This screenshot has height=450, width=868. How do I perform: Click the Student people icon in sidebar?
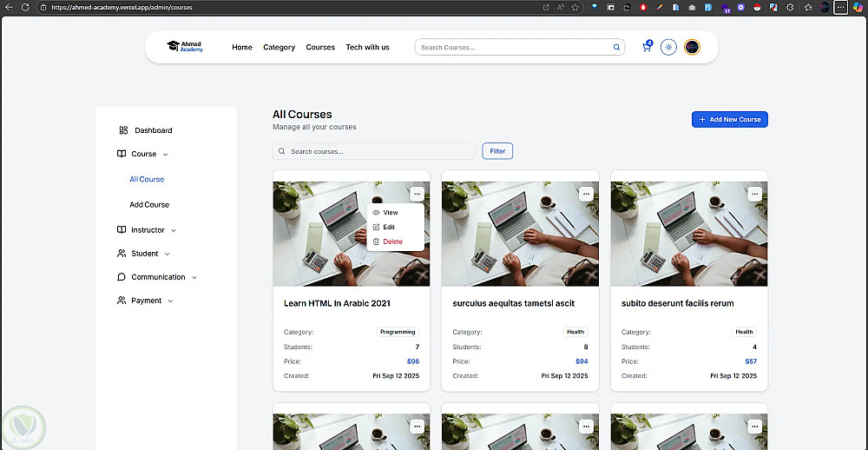coord(122,254)
